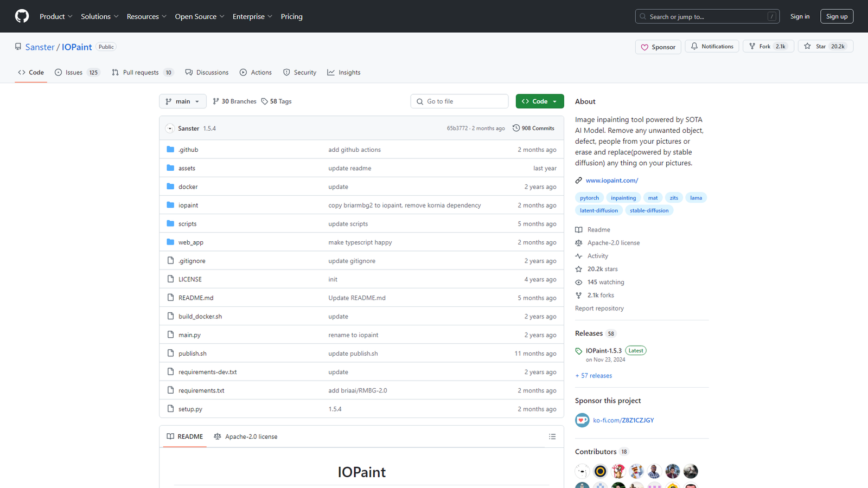The width and height of the screenshot is (868, 488).
Task: Click the Go to file input
Action: [459, 101]
